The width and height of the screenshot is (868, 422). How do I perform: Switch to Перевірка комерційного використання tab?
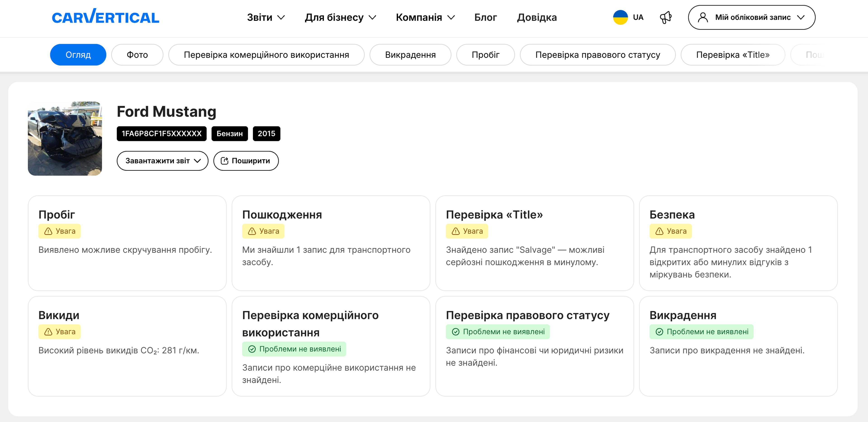click(x=266, y=55)
